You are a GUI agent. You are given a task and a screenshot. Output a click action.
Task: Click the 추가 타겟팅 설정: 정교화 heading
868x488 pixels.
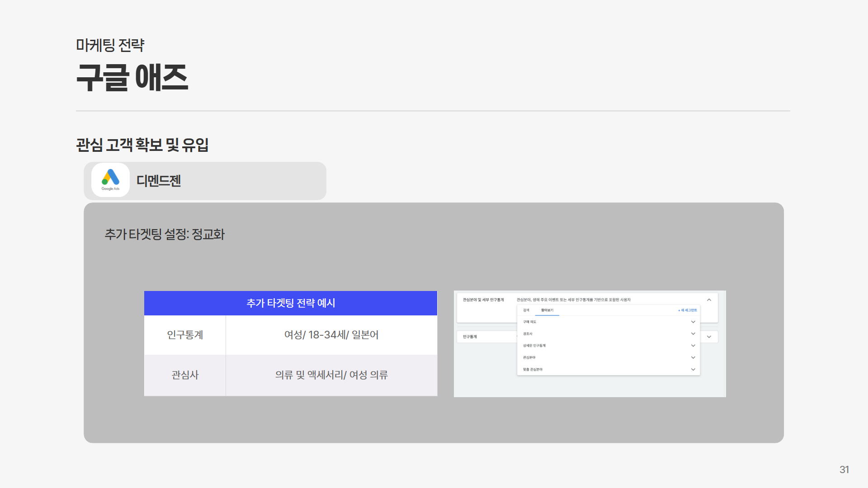point(165,235)
